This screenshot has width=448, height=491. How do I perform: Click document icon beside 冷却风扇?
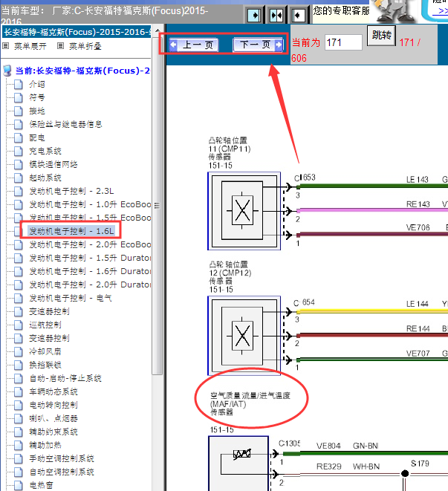click(19, 351)
